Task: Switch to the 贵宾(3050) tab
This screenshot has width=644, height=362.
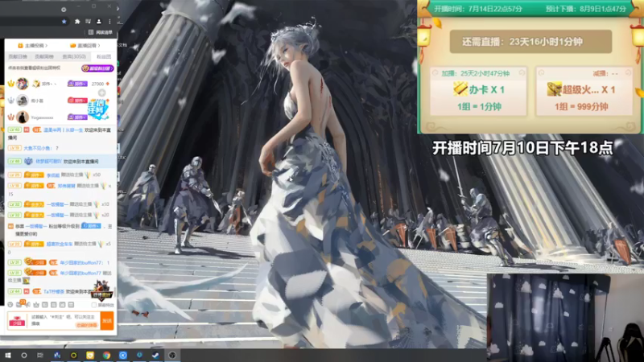Action: pos(74,56)
